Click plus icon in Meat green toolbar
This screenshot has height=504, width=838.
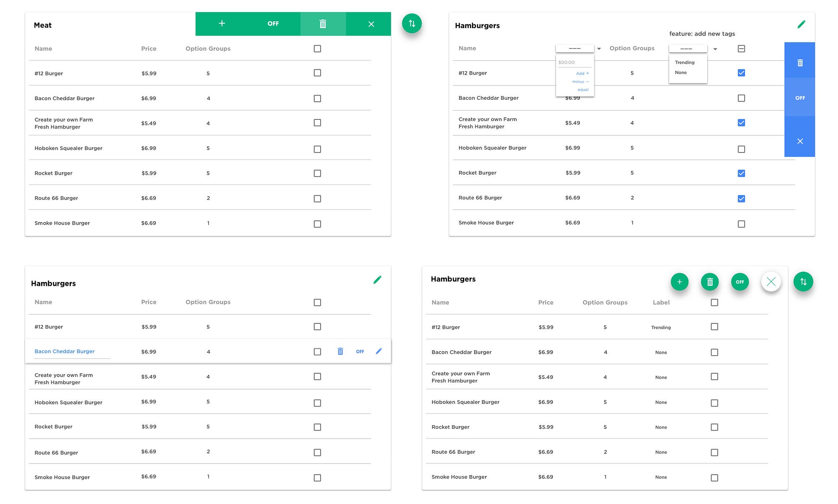point(222,23)
